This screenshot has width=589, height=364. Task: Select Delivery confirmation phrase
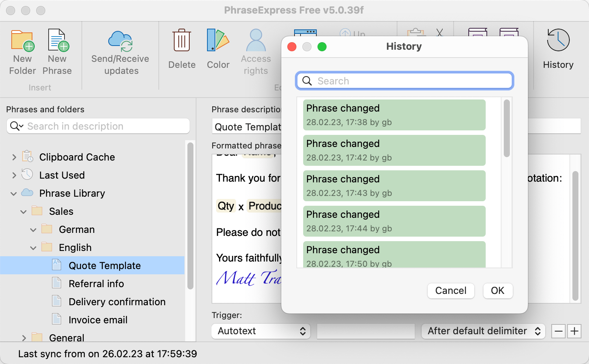(x=117, y=301)
